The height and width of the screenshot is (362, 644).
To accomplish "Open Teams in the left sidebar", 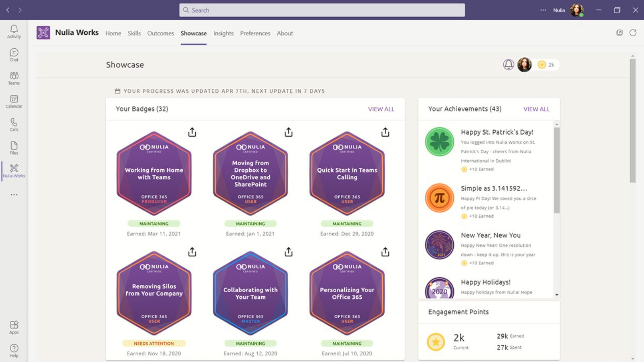I will pos(14,78).
